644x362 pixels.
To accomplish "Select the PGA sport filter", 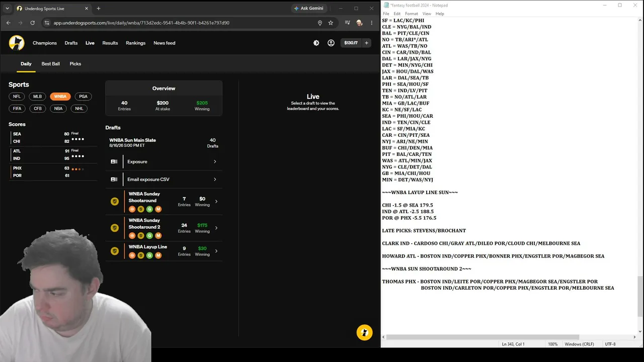I will click(x=84, y=97).
